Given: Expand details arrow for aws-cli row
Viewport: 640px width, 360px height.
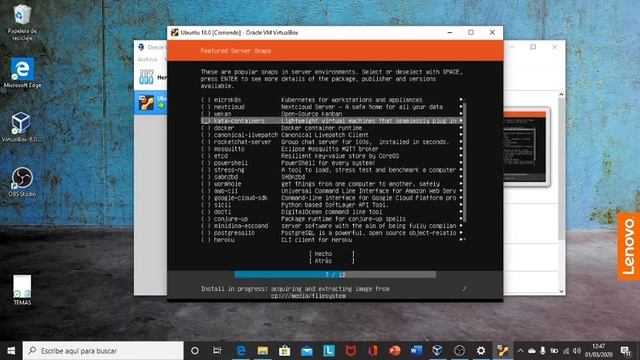Looking at the screenshot, I should (x=461, y=191).
